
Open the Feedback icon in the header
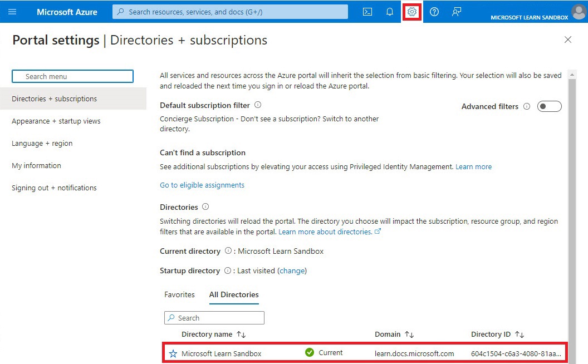(x=457, y=12)
